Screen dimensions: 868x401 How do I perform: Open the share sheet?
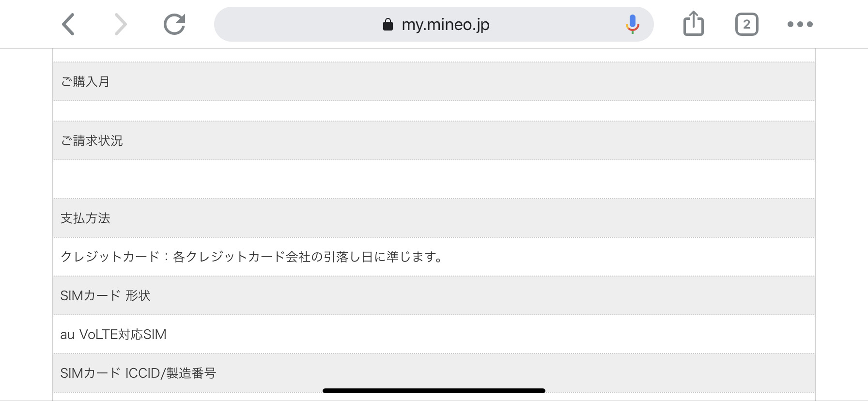(x=693, y=23)
